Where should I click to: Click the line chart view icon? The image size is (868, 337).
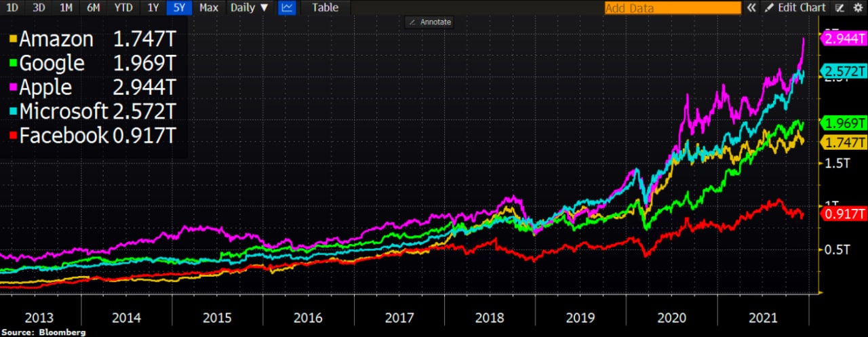click(288, 7)
